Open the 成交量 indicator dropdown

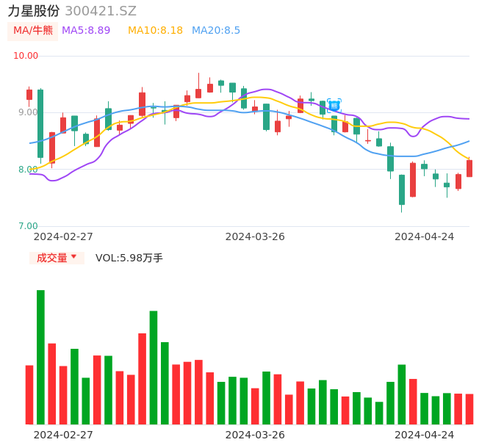57,258
